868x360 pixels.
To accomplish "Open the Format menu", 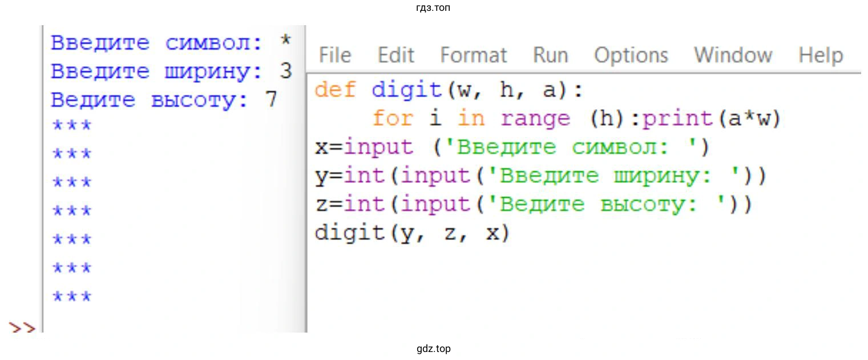I will (473, 55).
